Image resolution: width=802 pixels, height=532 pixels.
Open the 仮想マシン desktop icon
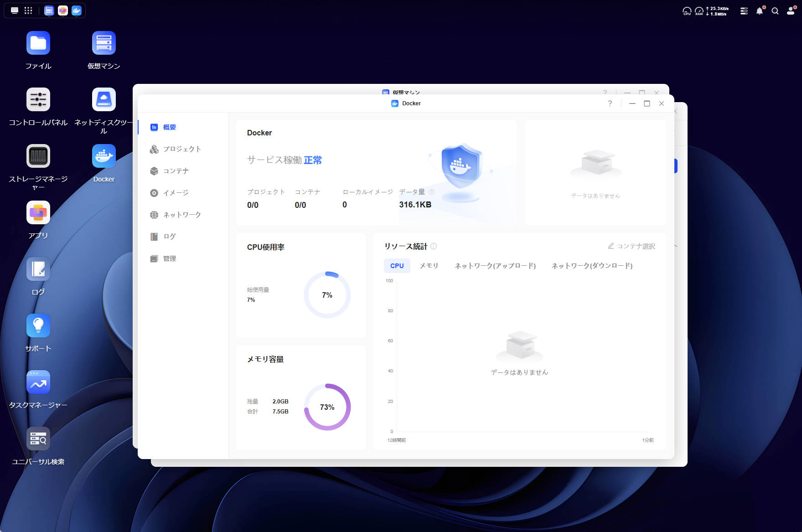click(x=104, y=43)
